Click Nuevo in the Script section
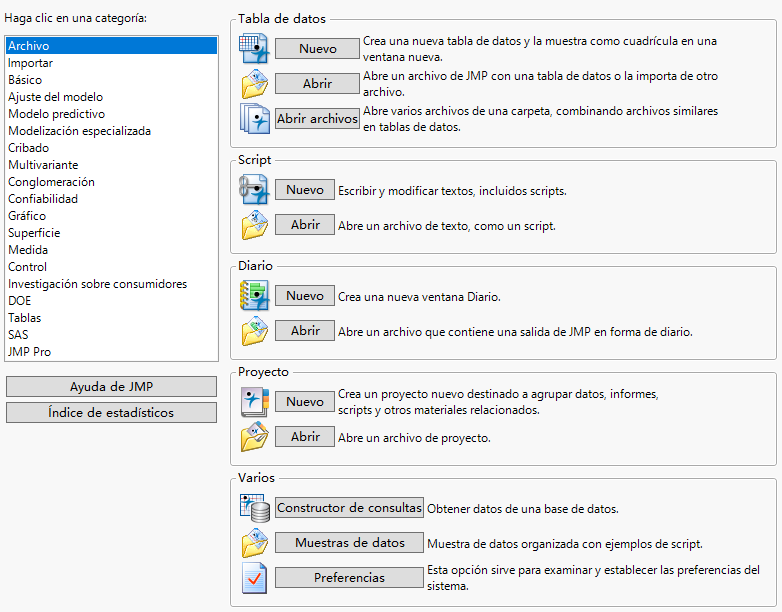 (305, 190)
